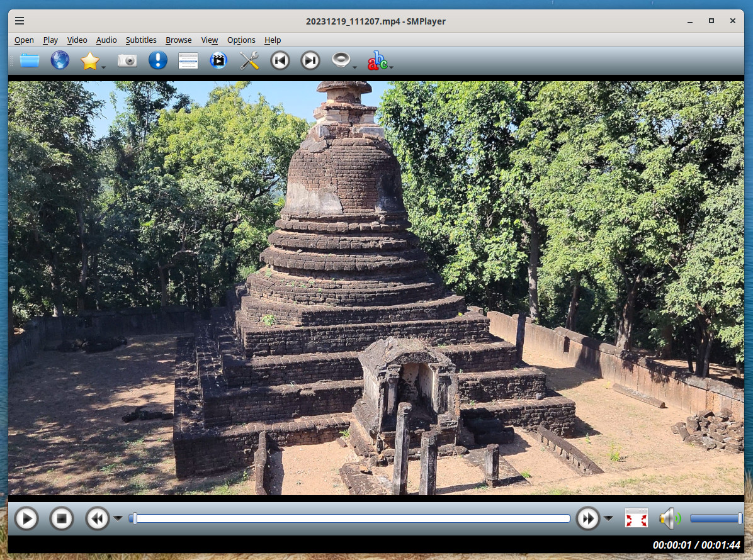
Task: Expand the Favorites star dropdown arrow
Action: tap(103, 67)
